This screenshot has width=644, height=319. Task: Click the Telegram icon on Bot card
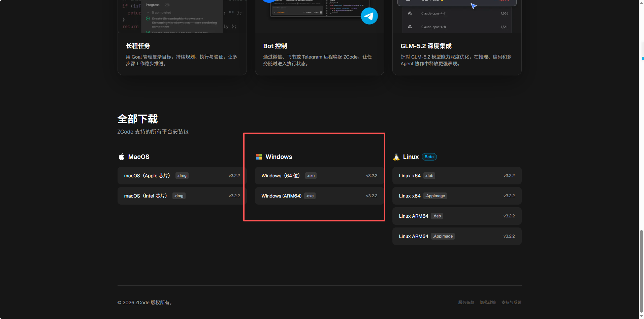[x=369, y=16]
